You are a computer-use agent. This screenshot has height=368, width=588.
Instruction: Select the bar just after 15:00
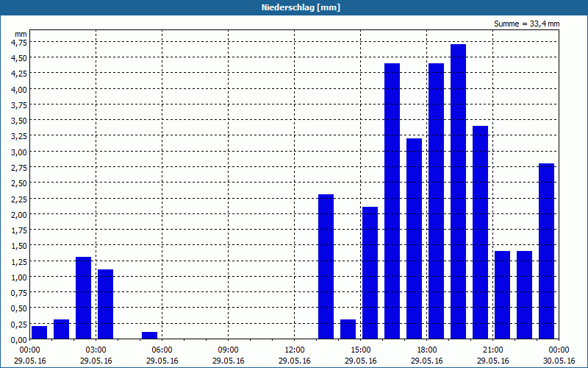click(370, 273)
